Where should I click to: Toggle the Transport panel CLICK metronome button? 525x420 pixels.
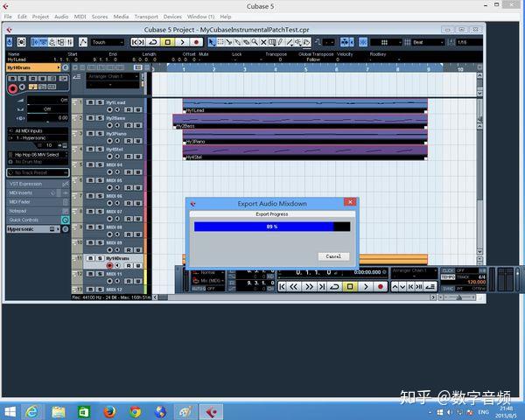pyautogui.click(x=448, y=270)
